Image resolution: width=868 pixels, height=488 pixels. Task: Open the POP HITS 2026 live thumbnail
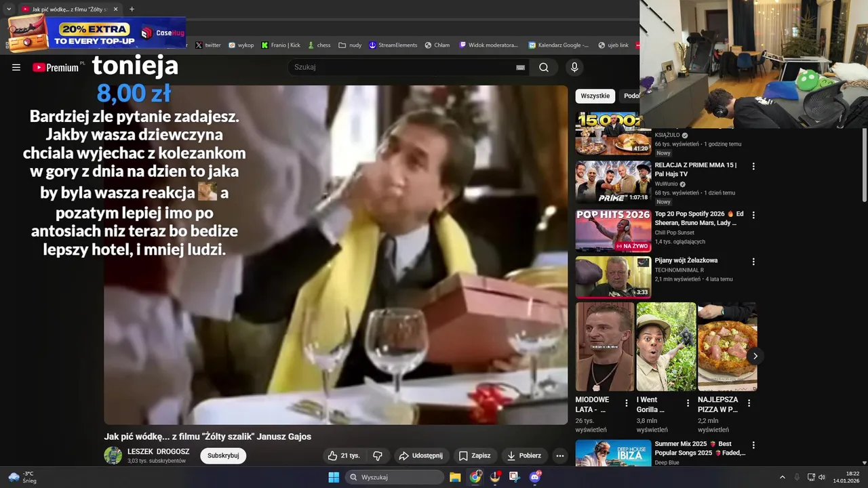613,230
